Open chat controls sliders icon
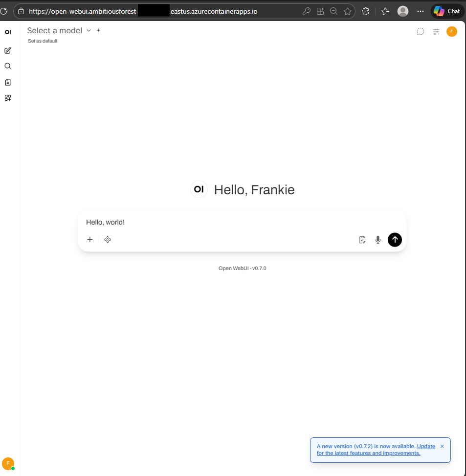Image resolution: width=466 pixels, height=476 pixels. click(436, 32)
